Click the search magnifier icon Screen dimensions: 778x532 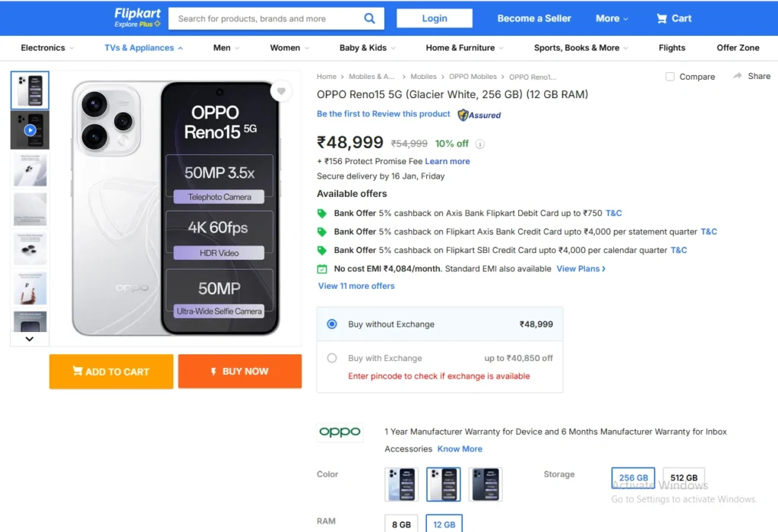coord(369,18)
